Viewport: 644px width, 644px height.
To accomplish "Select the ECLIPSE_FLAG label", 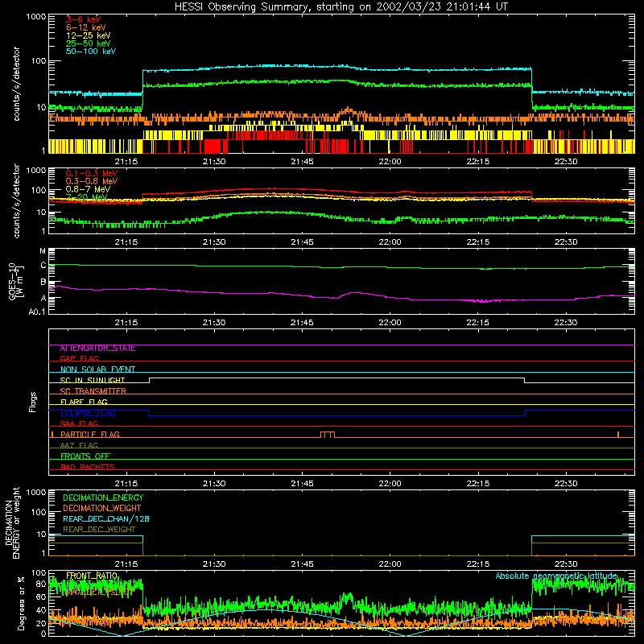I will (88, 413).
